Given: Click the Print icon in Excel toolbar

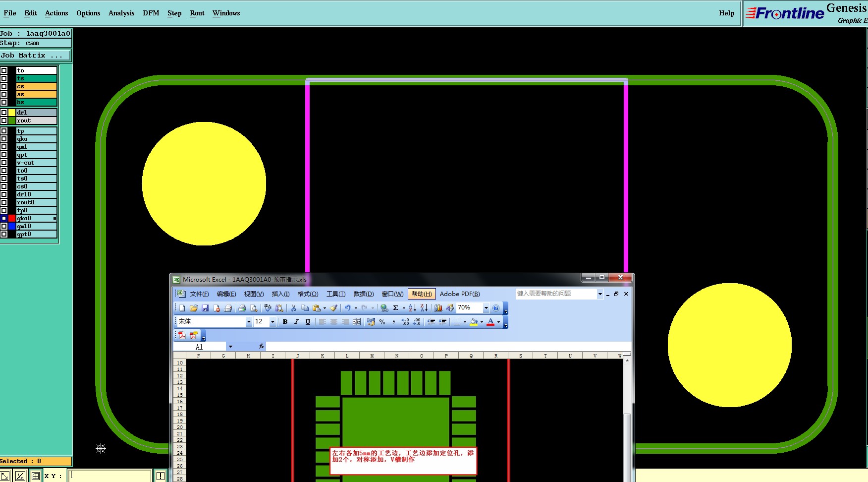Looking at the screenshot, I should 242,308.
